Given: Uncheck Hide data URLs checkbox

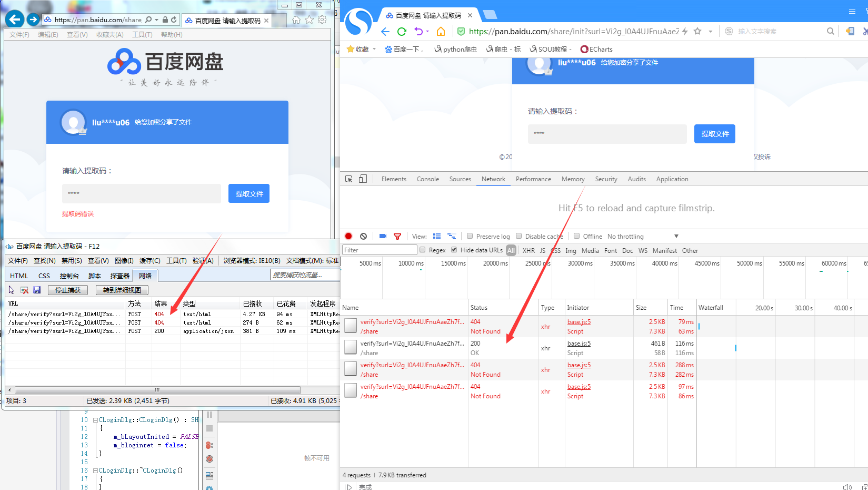Looking at the screenshot, I should pos(454,250).
